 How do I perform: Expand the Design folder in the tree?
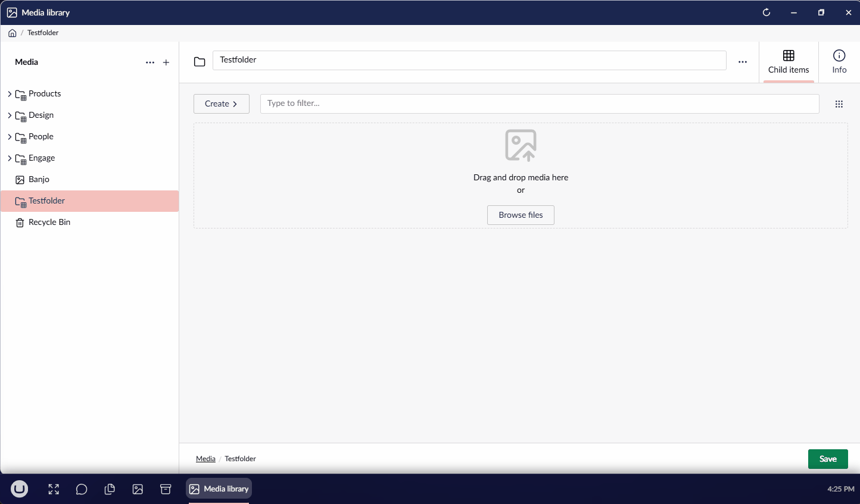10,115
